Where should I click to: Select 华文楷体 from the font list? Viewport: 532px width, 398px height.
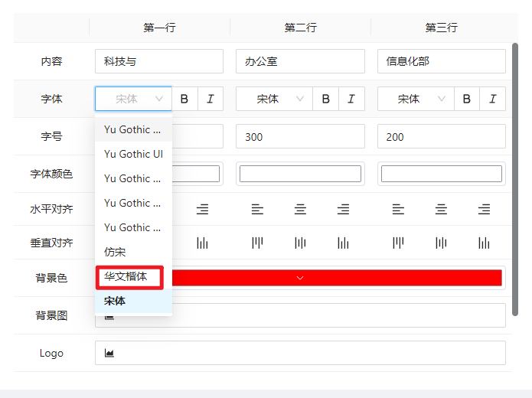(129, 277)
